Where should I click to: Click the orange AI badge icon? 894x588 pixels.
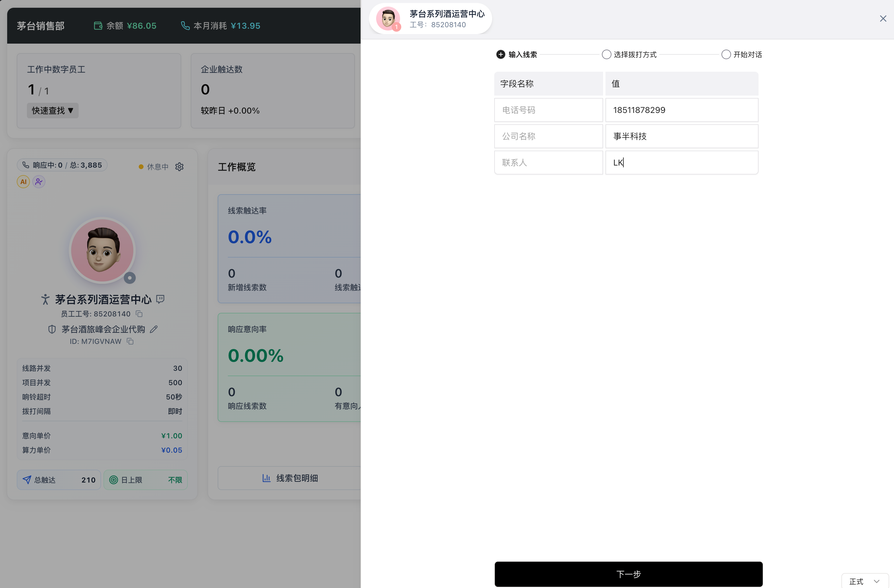23,182
